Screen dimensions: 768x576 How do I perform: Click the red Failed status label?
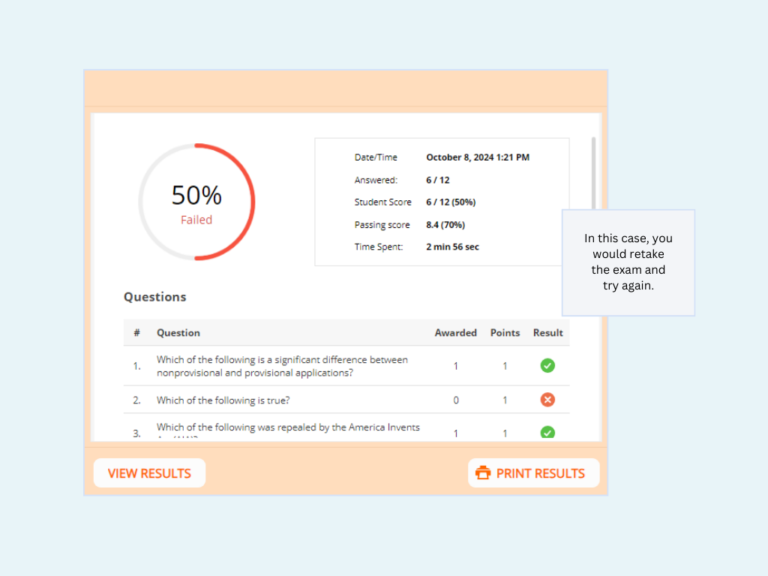tap(196, 220)
